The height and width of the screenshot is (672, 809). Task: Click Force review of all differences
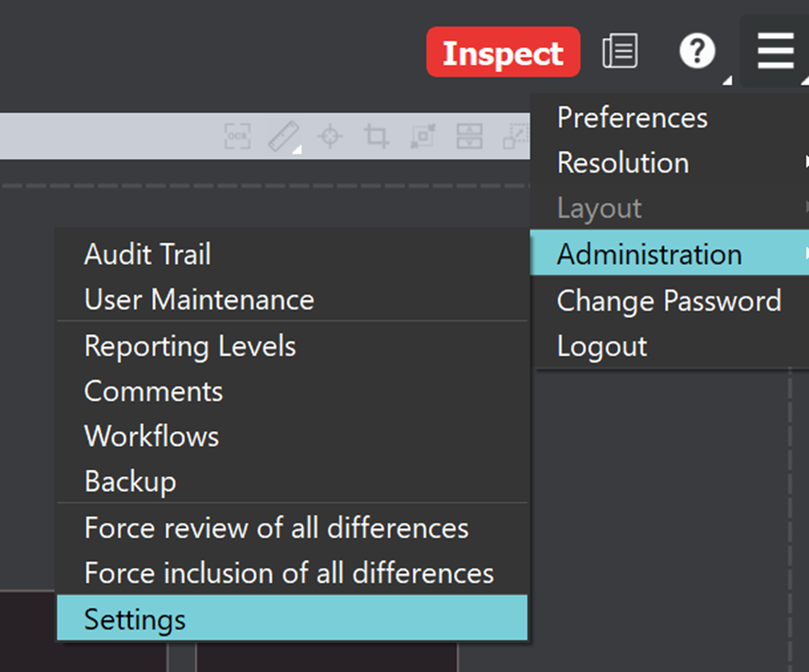click(276, 528)
